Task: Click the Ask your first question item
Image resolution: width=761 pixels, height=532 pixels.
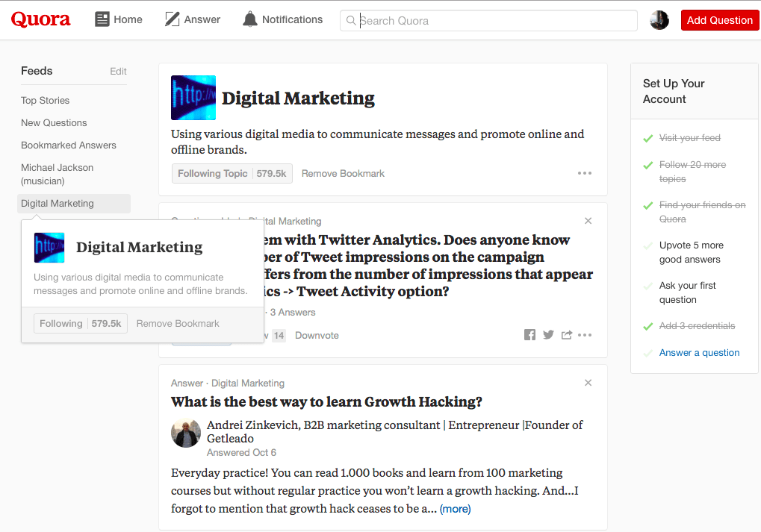Action: click(x=687, y=292)
